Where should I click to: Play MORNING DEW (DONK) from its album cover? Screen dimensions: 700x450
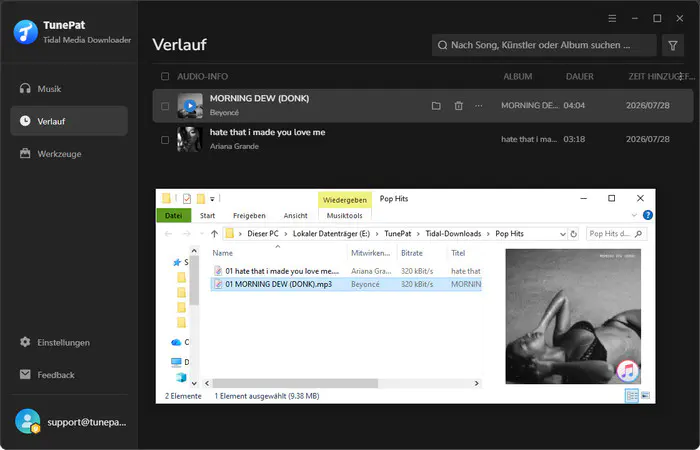pyautogui.click(x=190, y=106)
